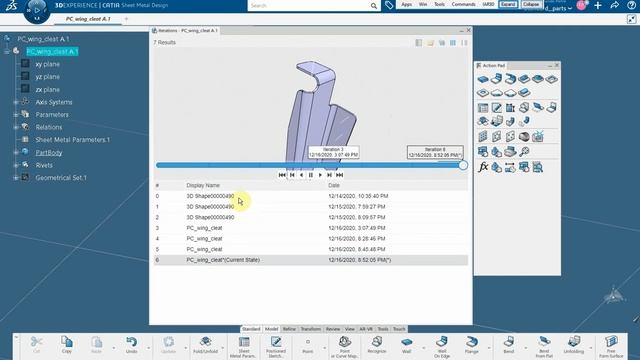Click the Recognize tool

pos(377,344)
